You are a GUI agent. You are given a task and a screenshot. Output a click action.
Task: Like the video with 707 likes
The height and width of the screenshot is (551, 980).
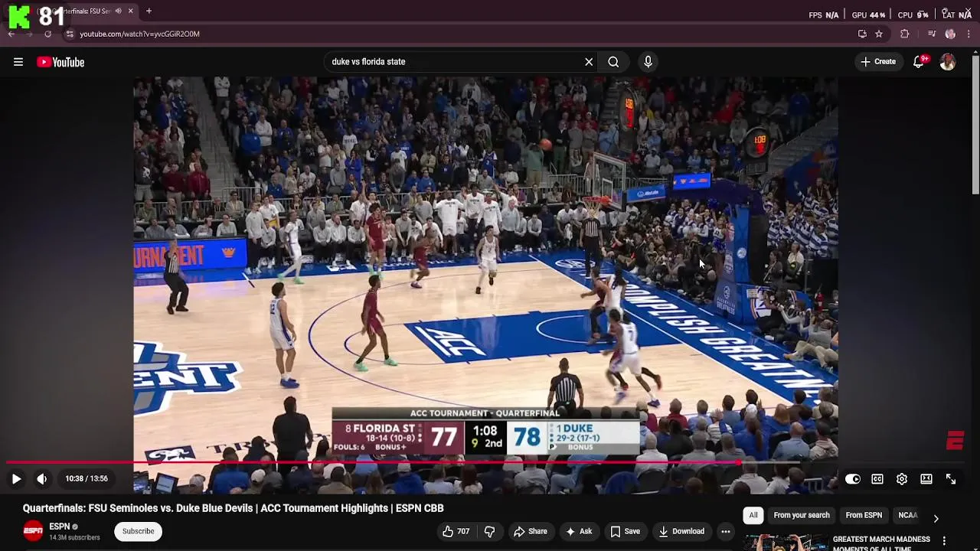456,531
